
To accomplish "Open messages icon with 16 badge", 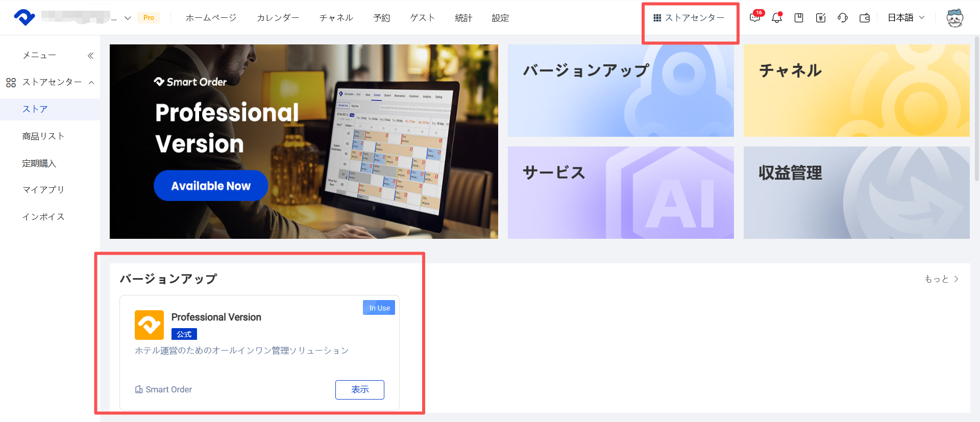I will pyautogui.click(x=755, y=17).
